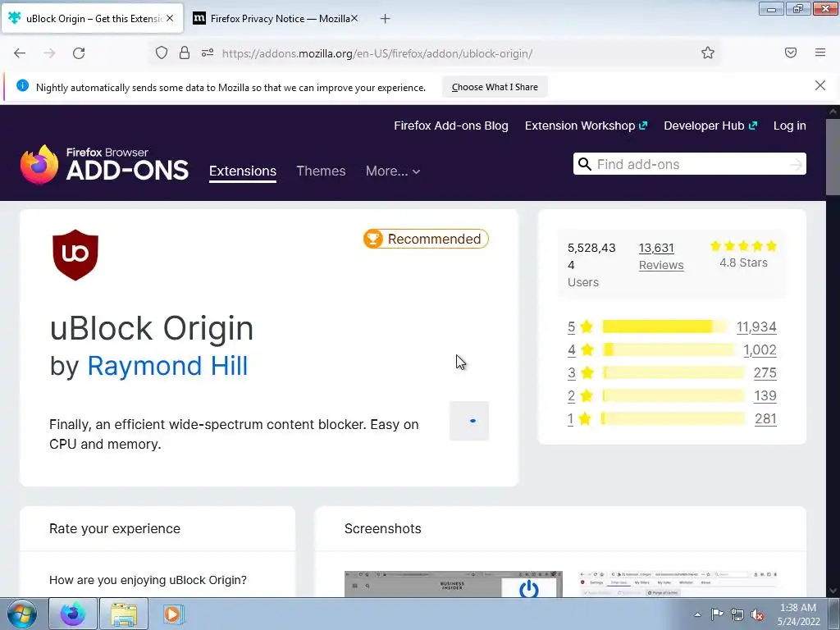
Task: Click the padlock site security icon
Action: click(185, 53)
